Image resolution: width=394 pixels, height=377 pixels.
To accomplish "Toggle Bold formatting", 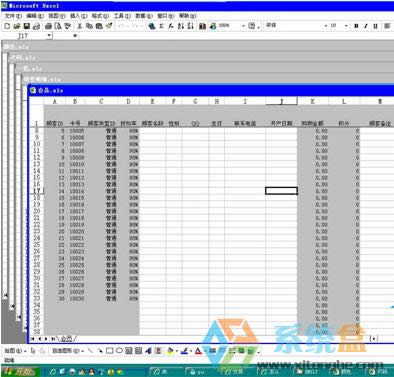I will point(356,26).
